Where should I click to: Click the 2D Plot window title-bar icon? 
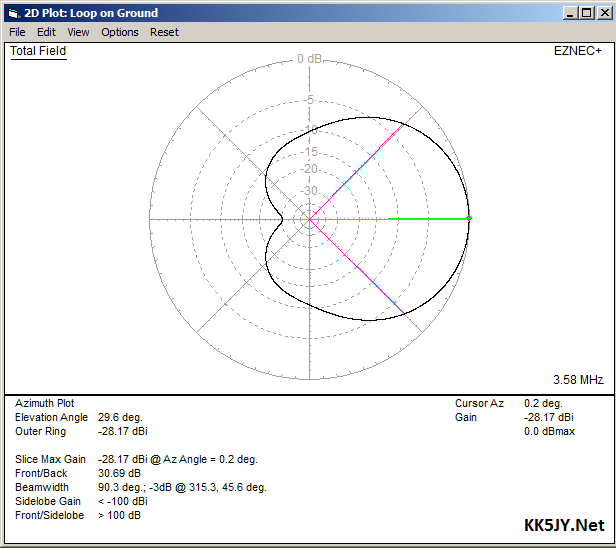[12, 13]
